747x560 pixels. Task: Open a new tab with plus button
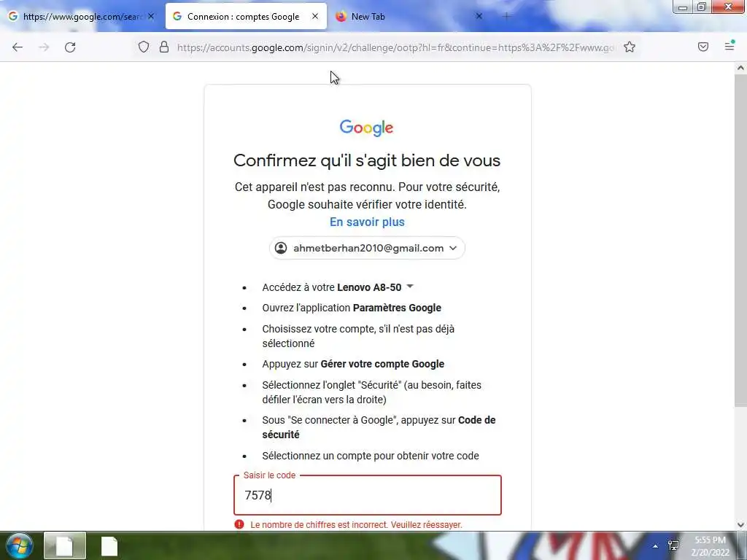pos(506,17)
